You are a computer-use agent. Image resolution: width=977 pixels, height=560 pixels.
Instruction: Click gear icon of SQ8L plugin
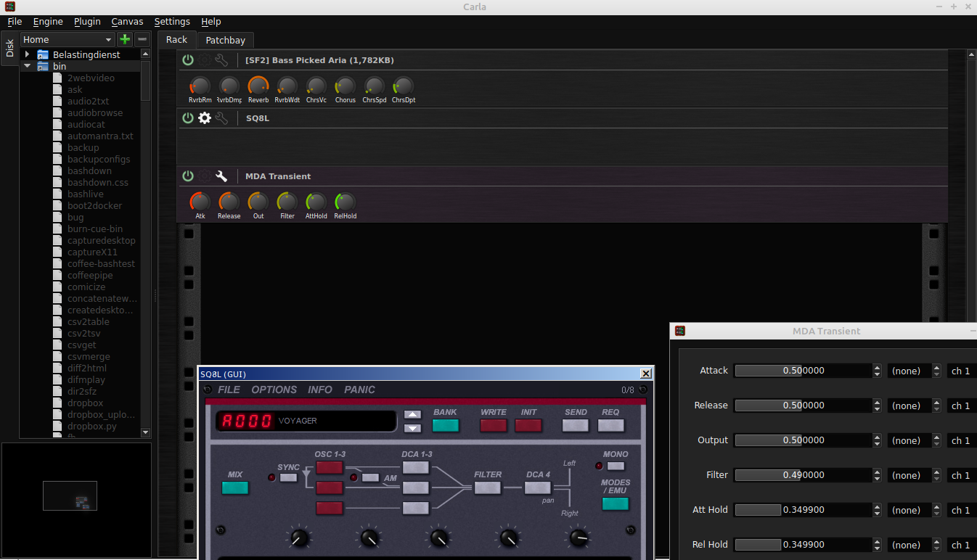pyautogui.click(x=205, y=118)
